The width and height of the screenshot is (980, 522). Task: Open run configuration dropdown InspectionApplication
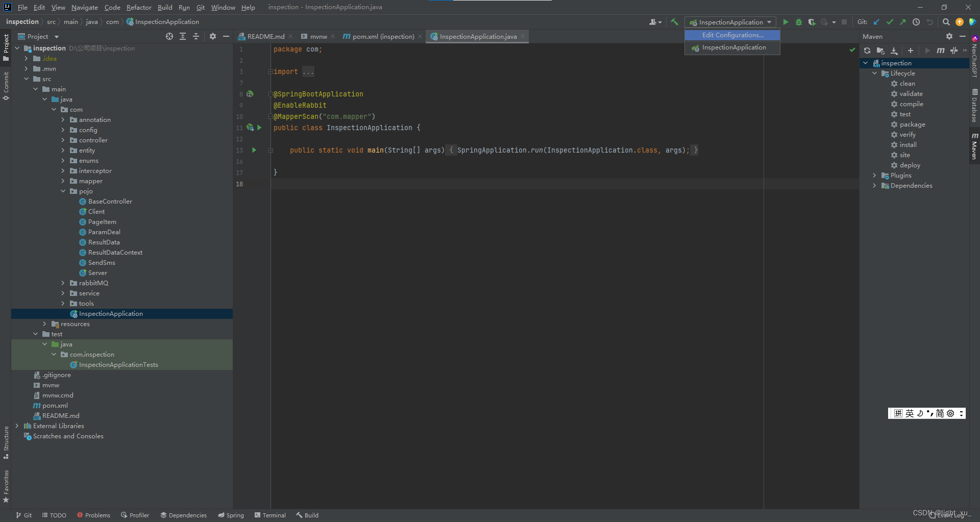coord(730,22)
